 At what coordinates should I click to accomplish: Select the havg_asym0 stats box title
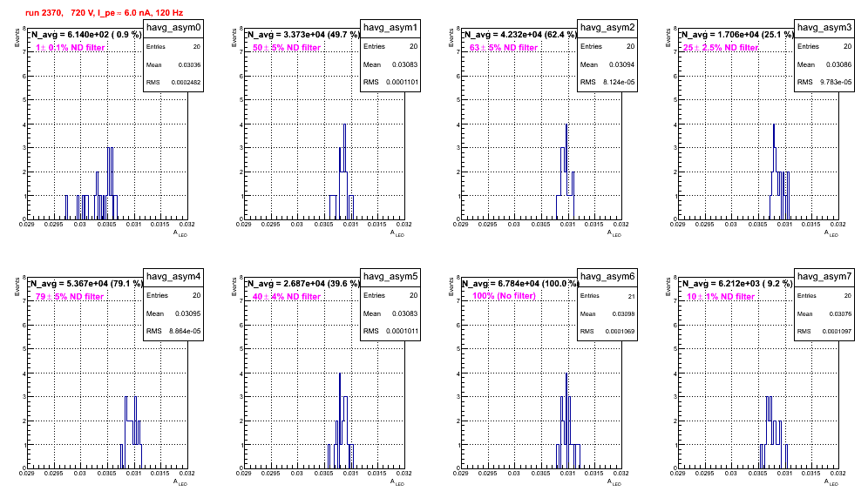click(x=173, y=27)
